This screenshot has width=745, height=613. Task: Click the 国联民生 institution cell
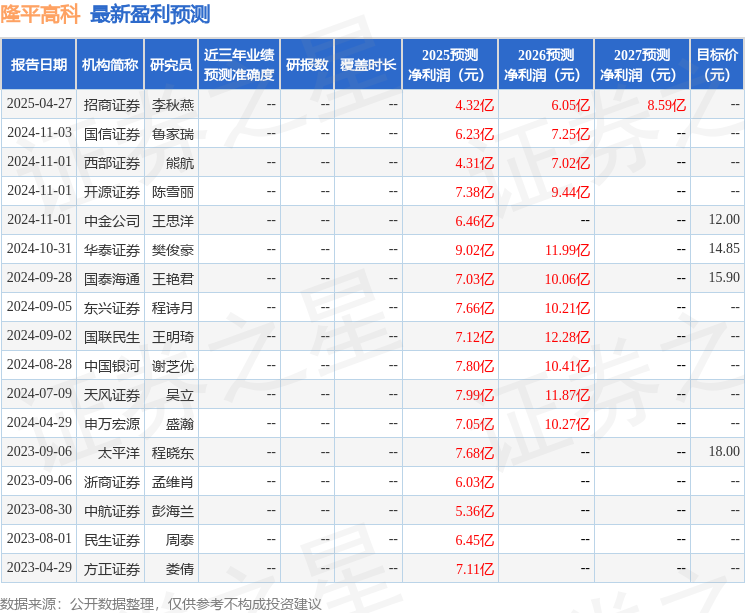tap(112, 337)
